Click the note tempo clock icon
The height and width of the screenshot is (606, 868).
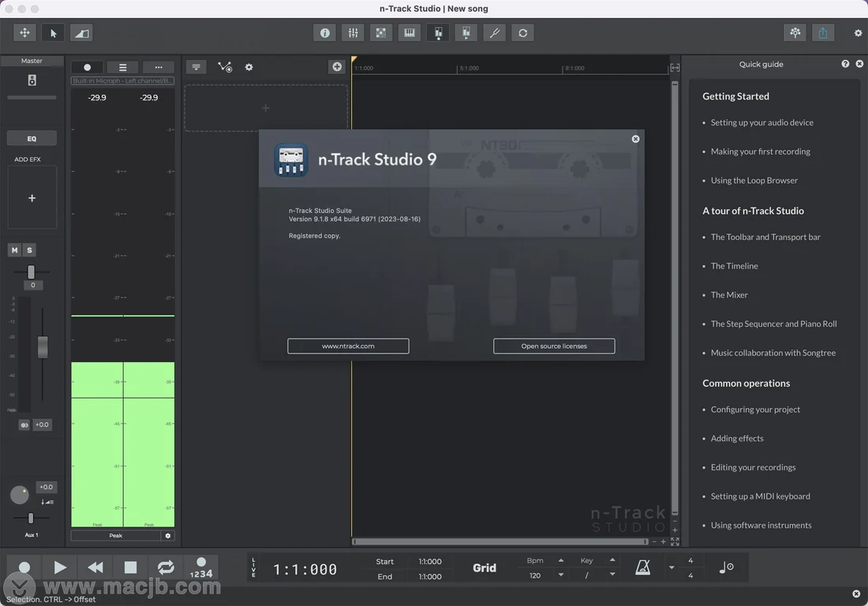(726, 567)
